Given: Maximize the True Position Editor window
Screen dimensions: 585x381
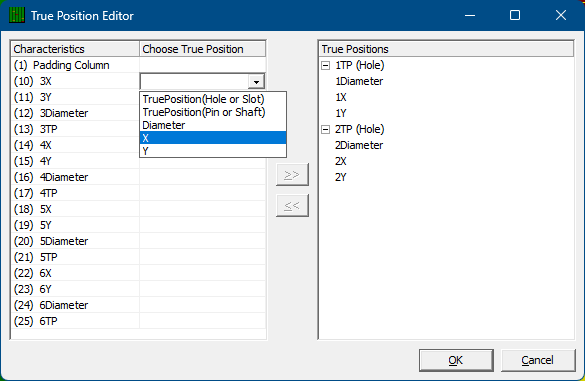Looking at the screenshot, I should point(515,15).
